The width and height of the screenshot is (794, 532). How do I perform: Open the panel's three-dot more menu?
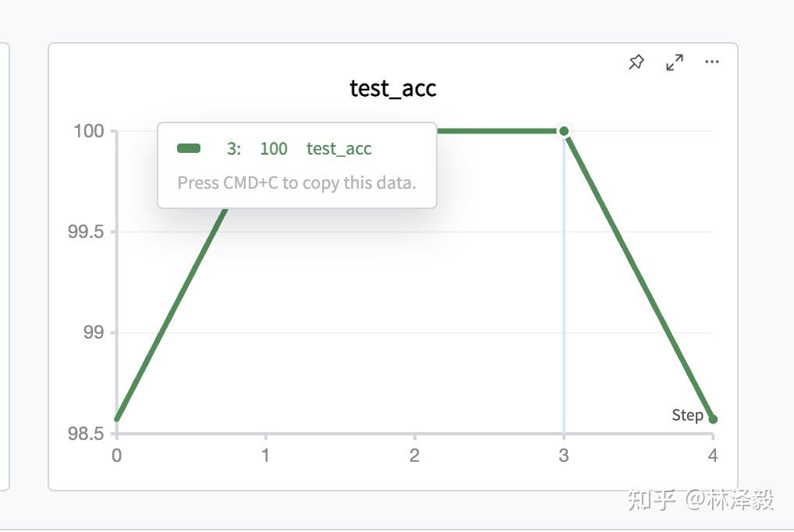click(x=711, y=62)
